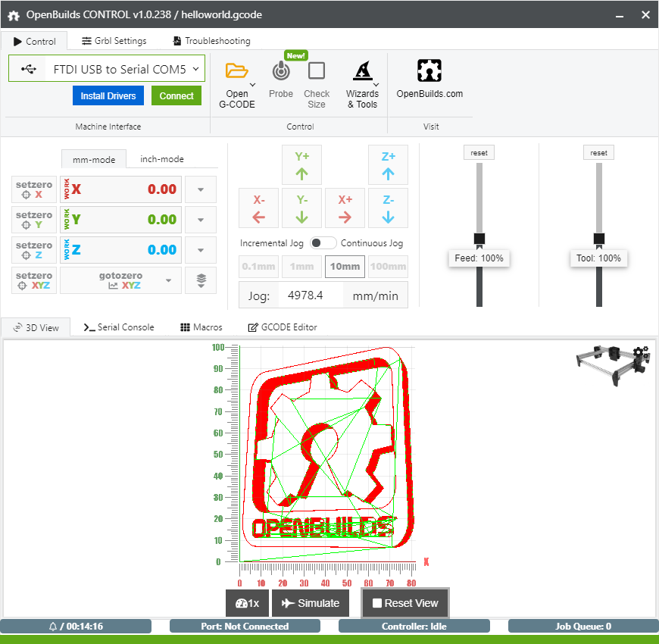Switch to the Grbl Settings tab
The image size is (659, 644).
pyautogui.click(x=114, y=41)
